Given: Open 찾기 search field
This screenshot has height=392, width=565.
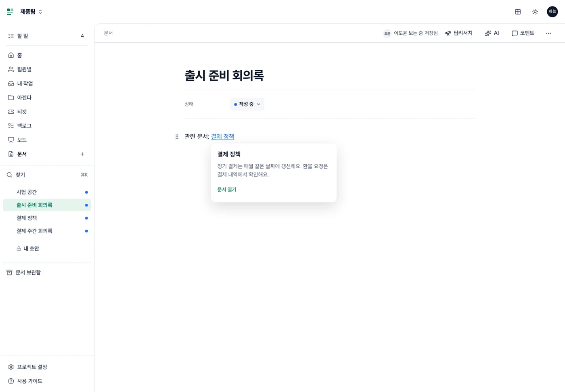Looking at the screenshot, I should click(x=47, y=175).
